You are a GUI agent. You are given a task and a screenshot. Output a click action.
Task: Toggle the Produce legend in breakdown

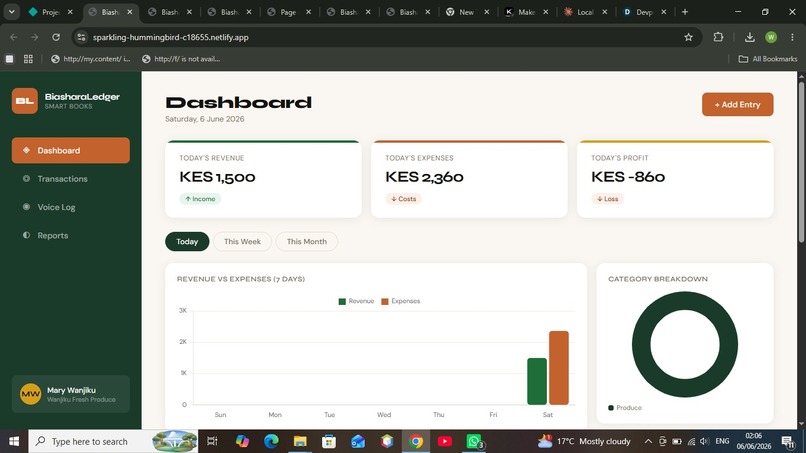coord(625,407)
